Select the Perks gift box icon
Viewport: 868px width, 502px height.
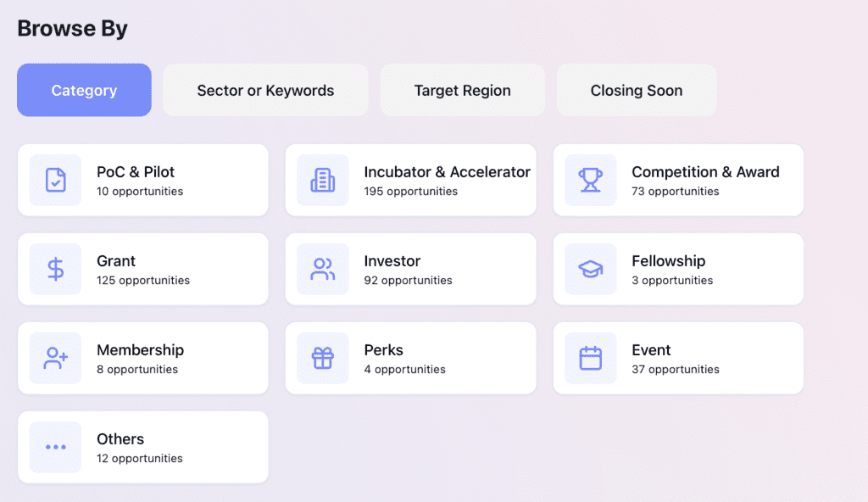322,358
